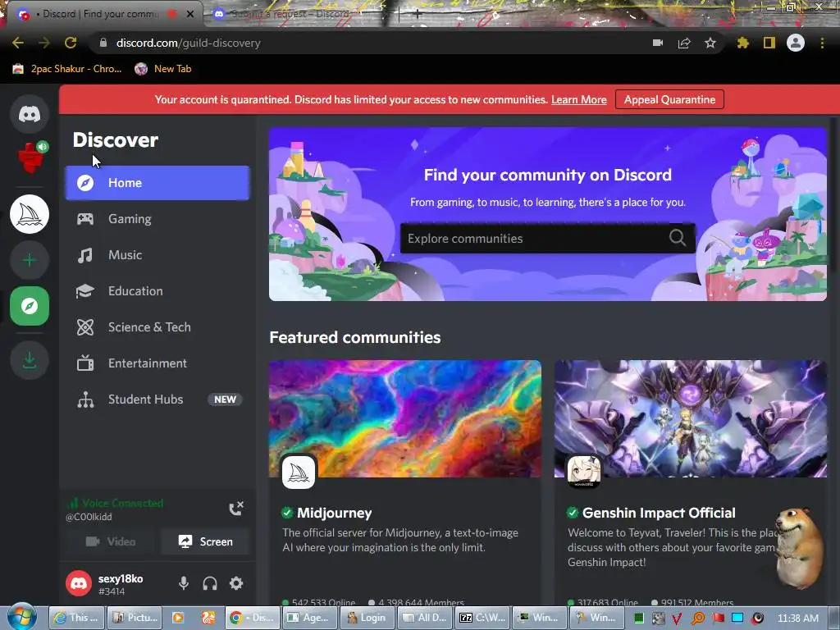Open Chrome profile avatar
The width and height of the screenshot is (840, 630).
(796, 43)
